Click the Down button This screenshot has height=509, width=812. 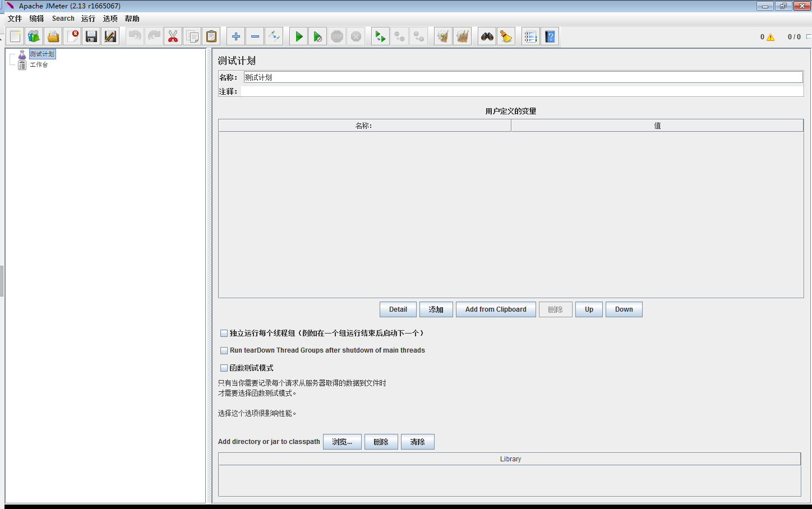click(624, 309)
